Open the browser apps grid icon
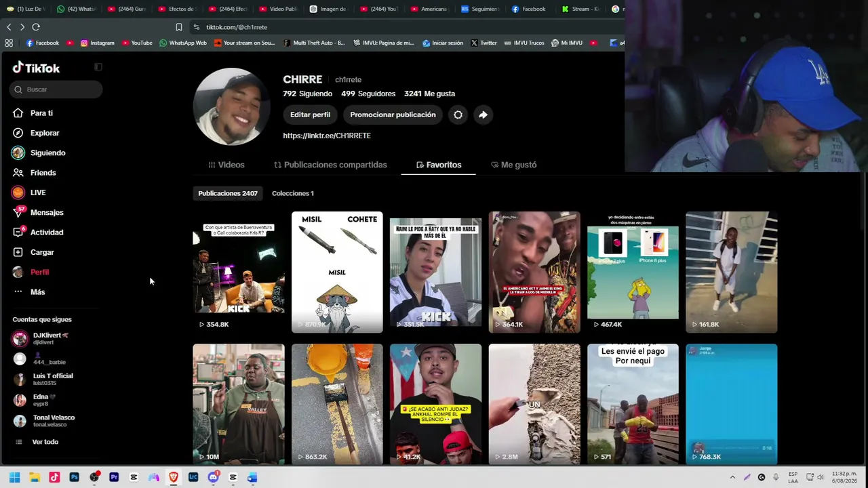This screenshot has width=868, height=488. (x=9, y=43)
